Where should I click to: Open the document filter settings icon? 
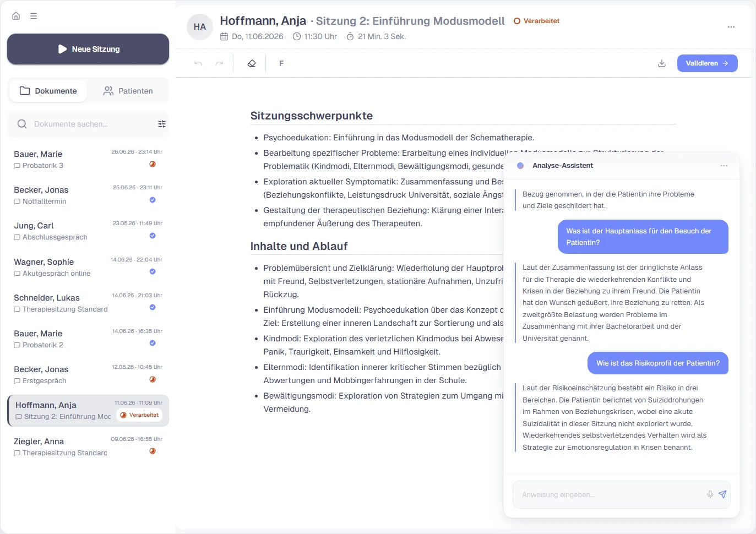coord(162,124)
